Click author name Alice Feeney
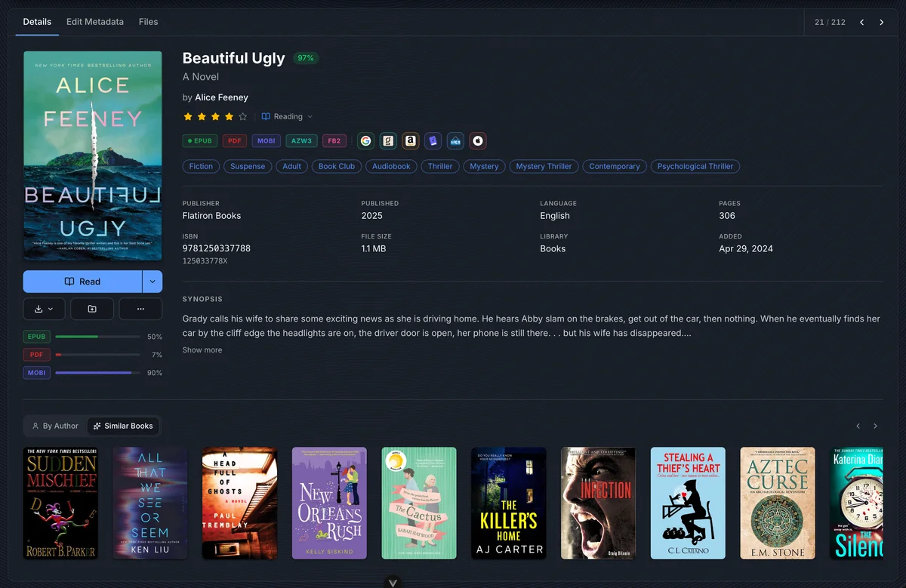The height and width of the screenshot is (588, 906). (221, 97)
